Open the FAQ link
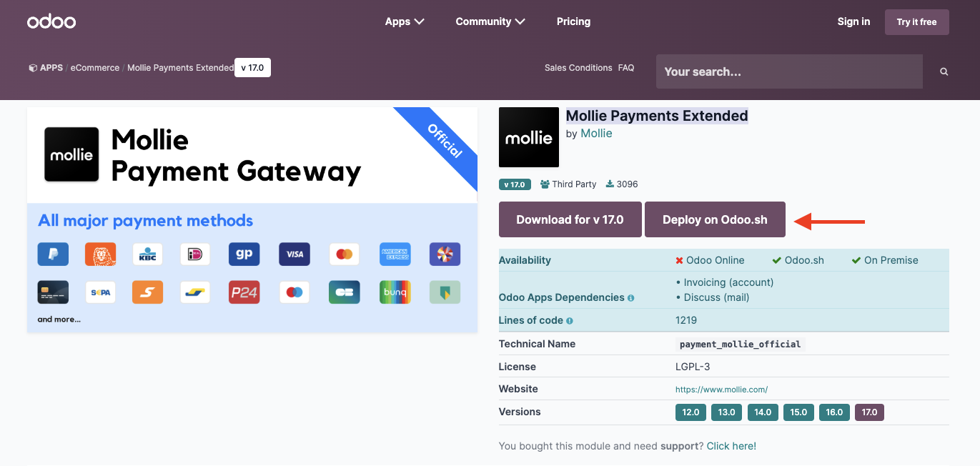The height and width of the screenshot is (466, 980). (626, 68)
